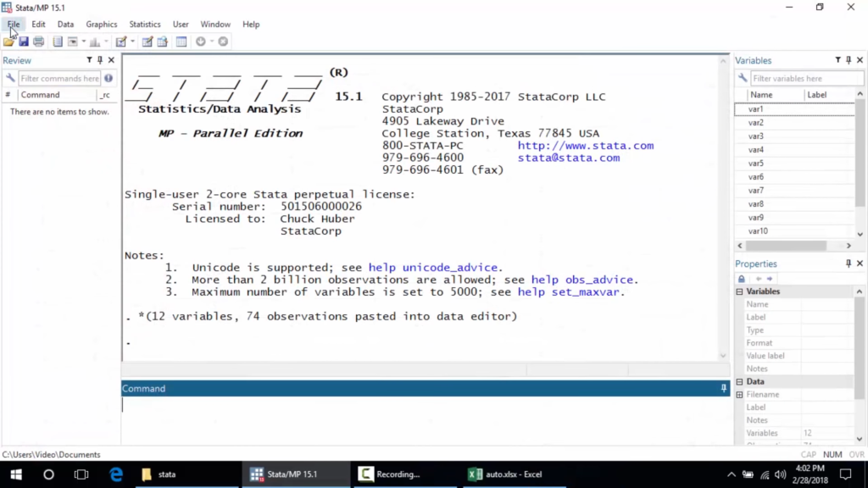Close the Variables panel
Viewport: 868px width, 488px height.
pyautogui.click(x=860, y=60)
